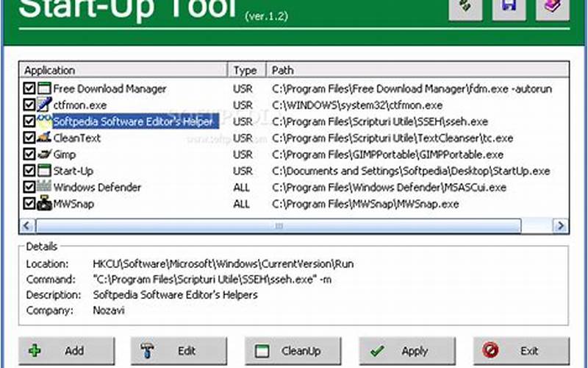Viewport: 588px width, 368px height.
Task: Click the SSEH\sseh.exe path cell
Action: 380,121
